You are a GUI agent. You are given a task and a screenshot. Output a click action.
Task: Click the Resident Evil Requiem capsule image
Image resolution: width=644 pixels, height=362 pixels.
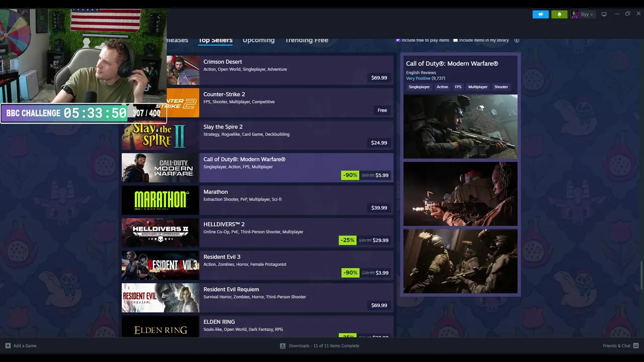[x=160, y=298]
